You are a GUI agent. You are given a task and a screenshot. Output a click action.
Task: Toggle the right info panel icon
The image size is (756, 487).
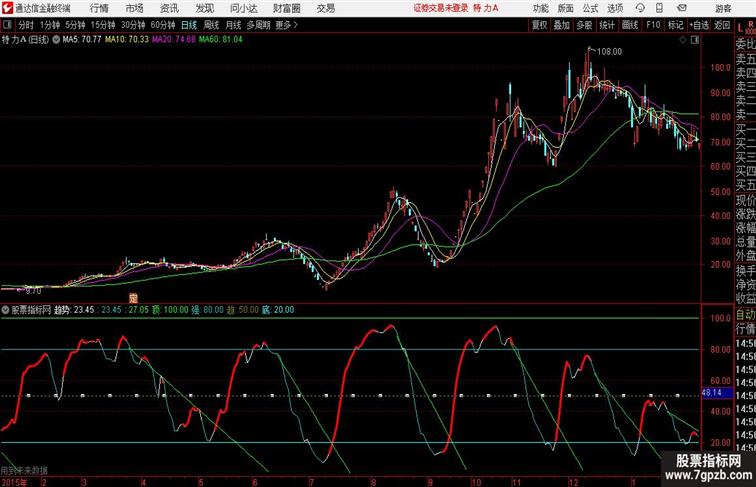click(x=695, y=40)
